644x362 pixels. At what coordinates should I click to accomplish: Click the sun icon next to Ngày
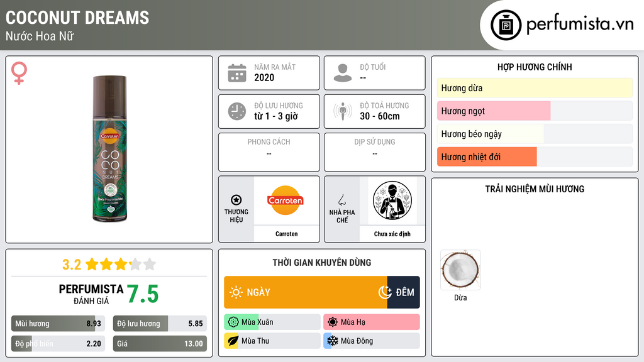point(236,292)
